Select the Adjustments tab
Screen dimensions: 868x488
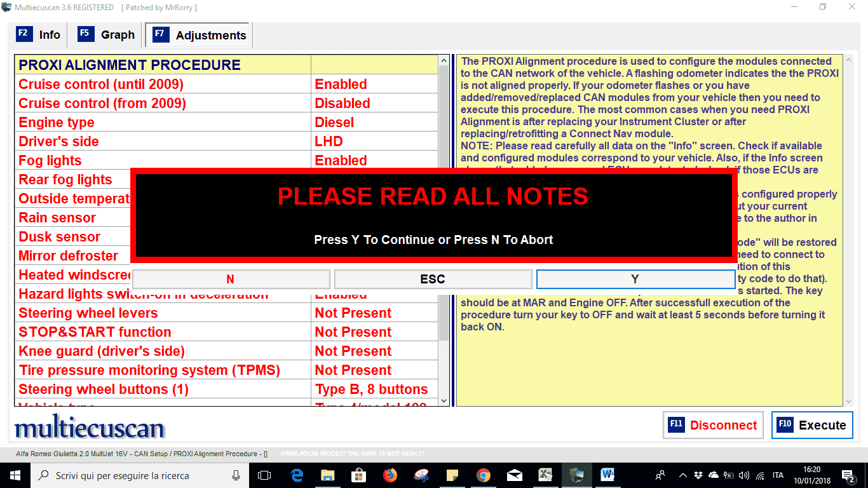coord(200,36)
